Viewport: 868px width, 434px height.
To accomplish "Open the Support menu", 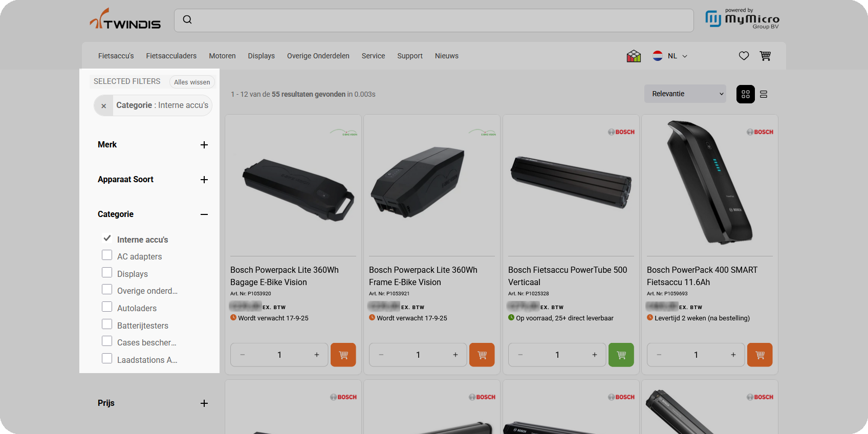I will click(410, 56).
